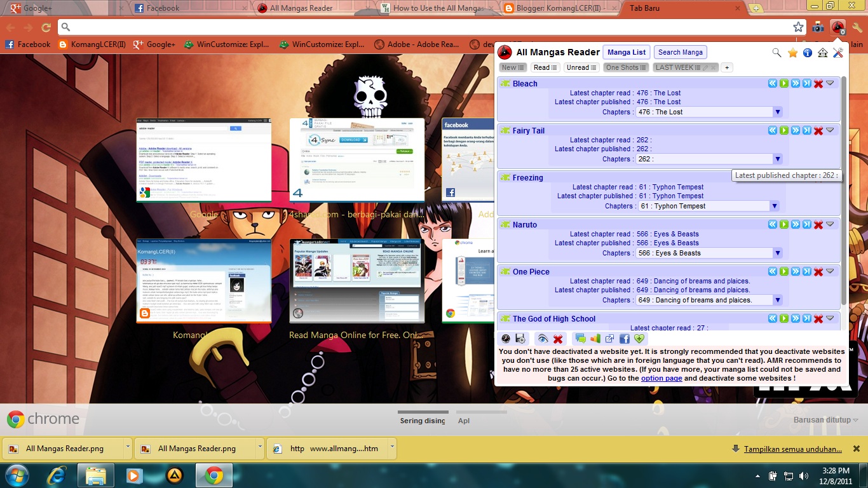Click the clock icon in the bottom toolbar
This screenshot has width=868, height=488.
pyautogui.click(x=506, y=339)
